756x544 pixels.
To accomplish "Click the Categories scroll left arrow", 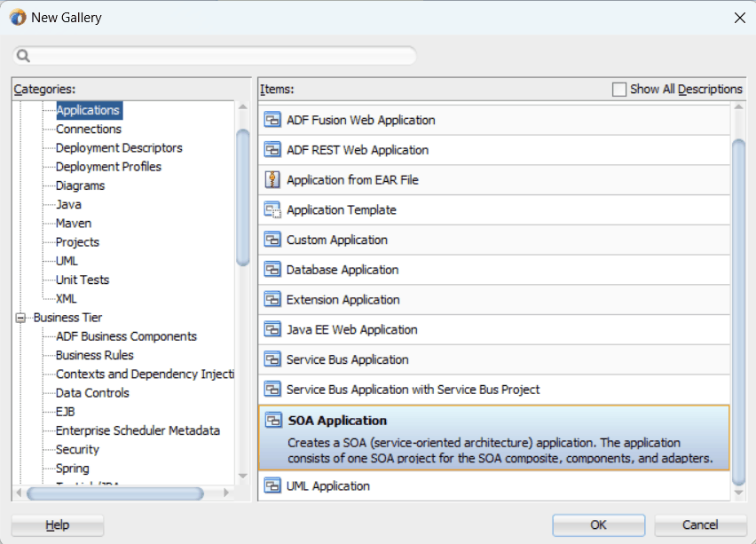I will coord(19,493).
